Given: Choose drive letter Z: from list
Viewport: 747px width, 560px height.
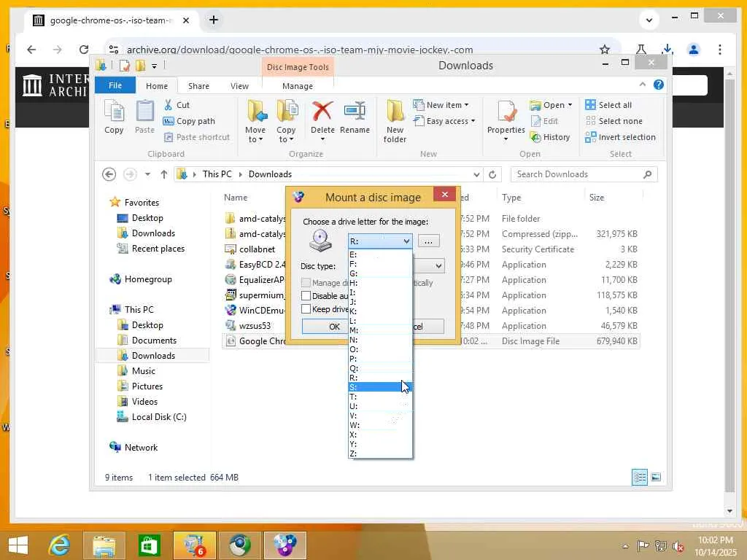Looking at the screenshot, I should click(380, 454).
